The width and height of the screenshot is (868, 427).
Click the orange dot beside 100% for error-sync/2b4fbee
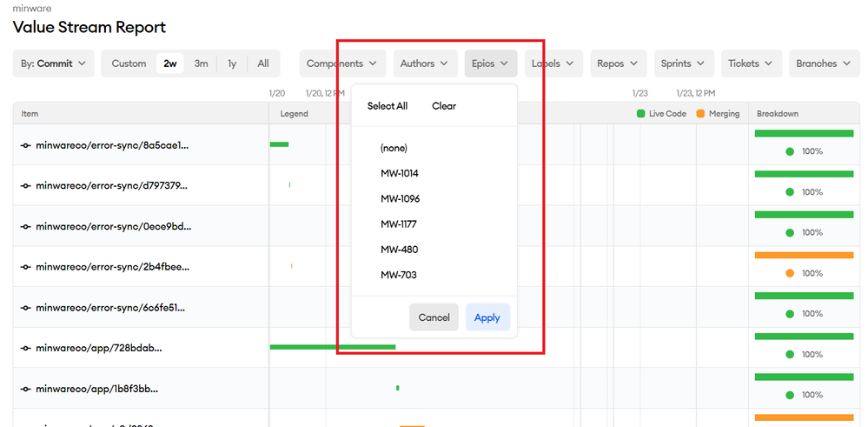coord(790,273)
